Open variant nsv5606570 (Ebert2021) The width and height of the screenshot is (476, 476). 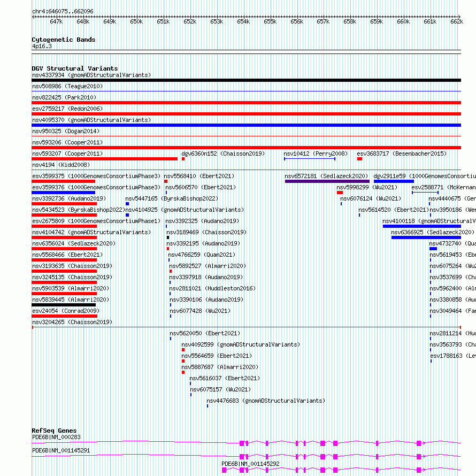click(x=201, y=187)
